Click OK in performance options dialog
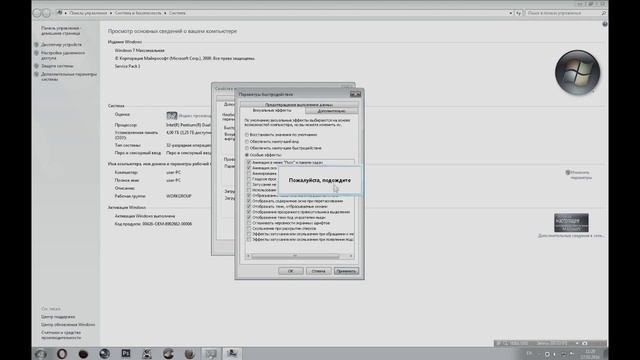This screenshot has height=360, width=640. pyautogui.click(x=291, y=271)
